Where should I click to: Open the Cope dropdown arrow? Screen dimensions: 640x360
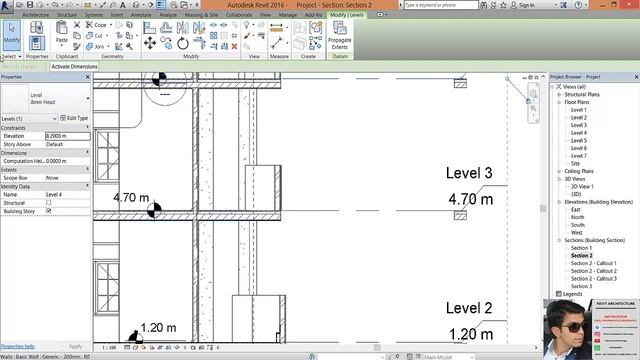coord(111,25)
